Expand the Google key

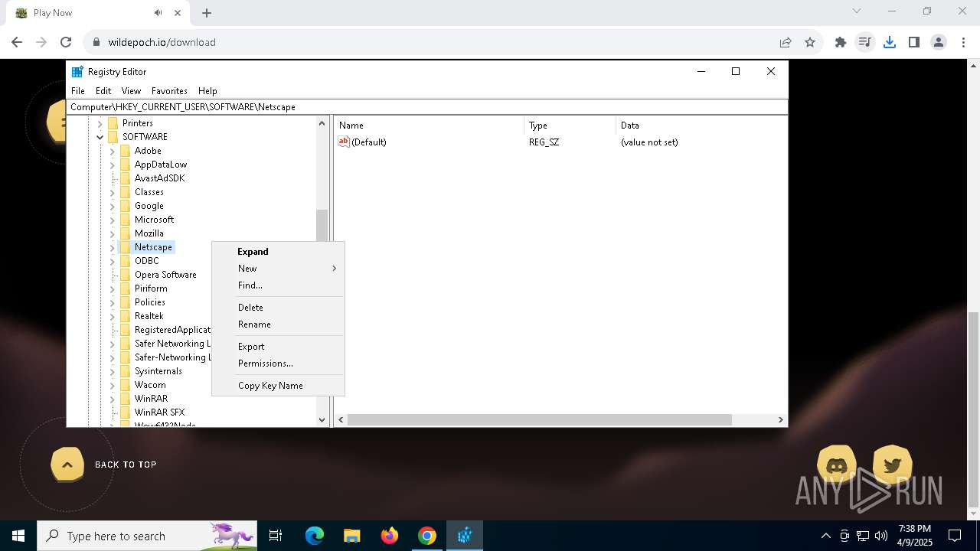[113, 206]
